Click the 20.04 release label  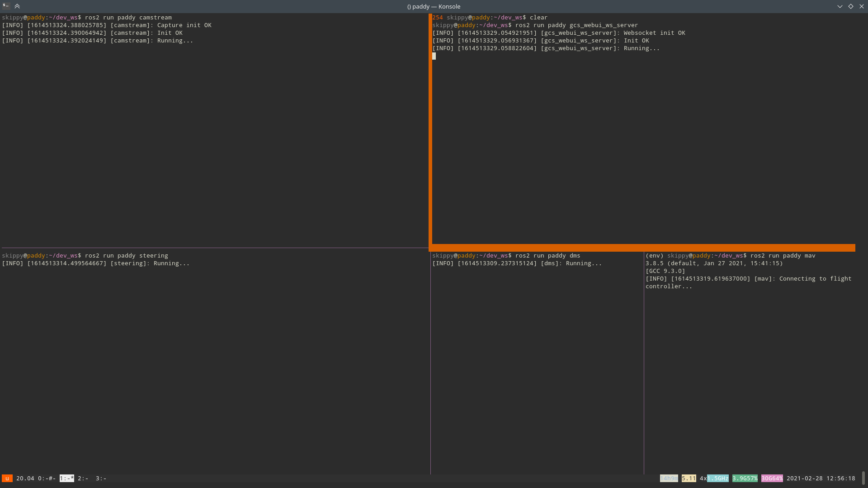pyautogui.click(x=25, y=479)
